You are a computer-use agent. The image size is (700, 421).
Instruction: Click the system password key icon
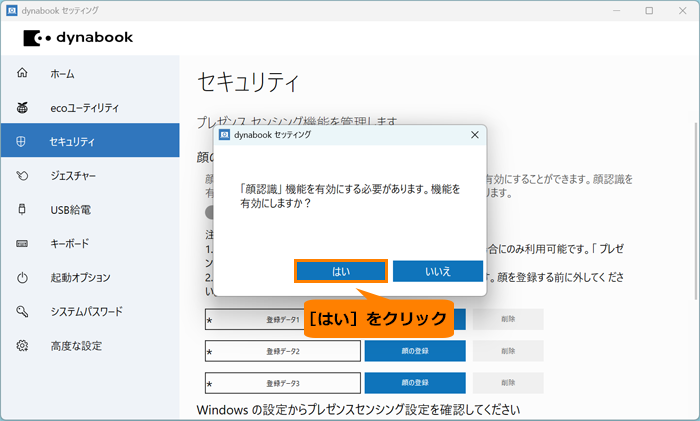pos(22,311)
